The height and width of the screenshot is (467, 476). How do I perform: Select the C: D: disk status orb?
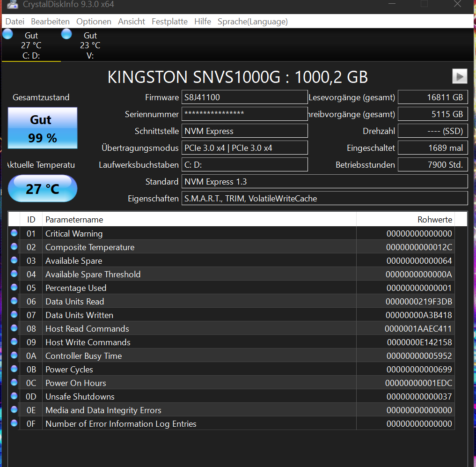[7, 34]
